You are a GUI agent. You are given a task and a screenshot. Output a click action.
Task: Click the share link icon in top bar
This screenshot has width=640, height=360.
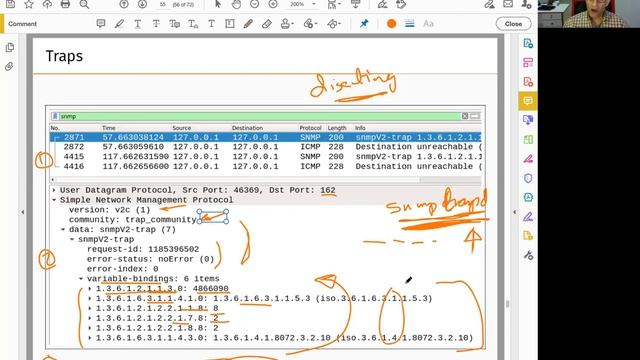(489, 4)
